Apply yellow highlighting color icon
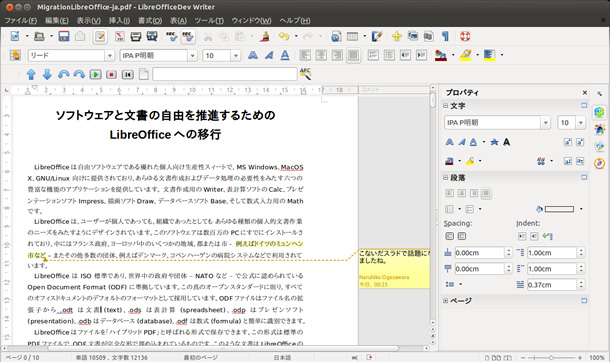610x362 pixels. [465, 55]
